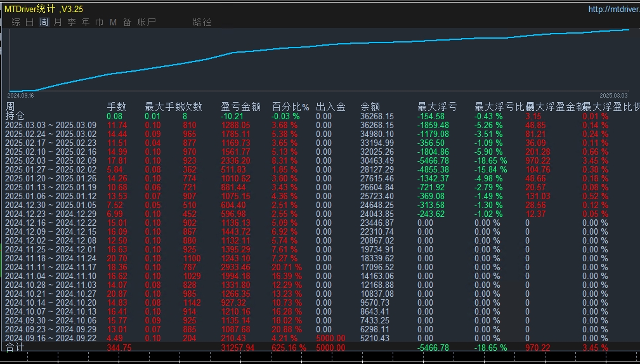Switch to the 账户 account tab

(x=147, y=22)
